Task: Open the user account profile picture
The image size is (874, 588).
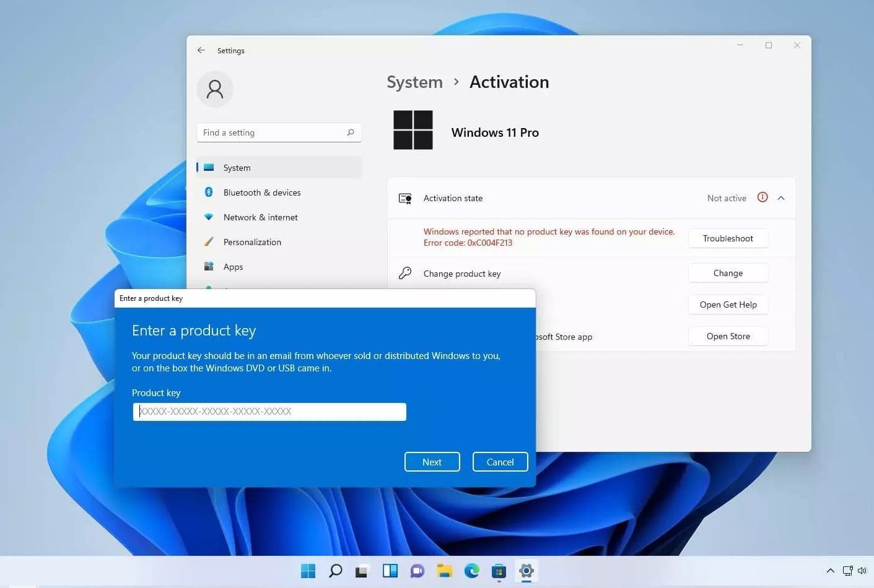Action: coord(215,89)
